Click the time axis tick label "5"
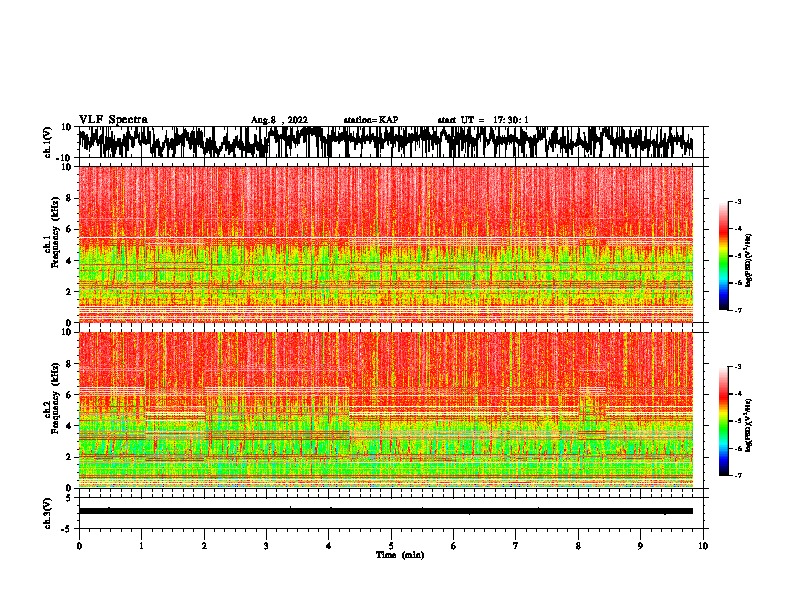This screenshot has width=792, height=612. pyautogui.click(x=391, y=546)
